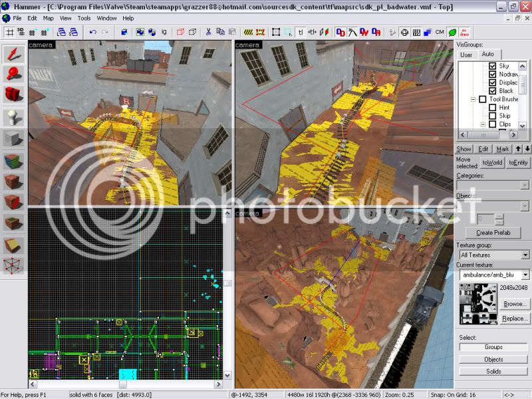This screenshot has height=399, width=532.
Task: Toggle the 2D grid display icon
Action: click(10, 32)
